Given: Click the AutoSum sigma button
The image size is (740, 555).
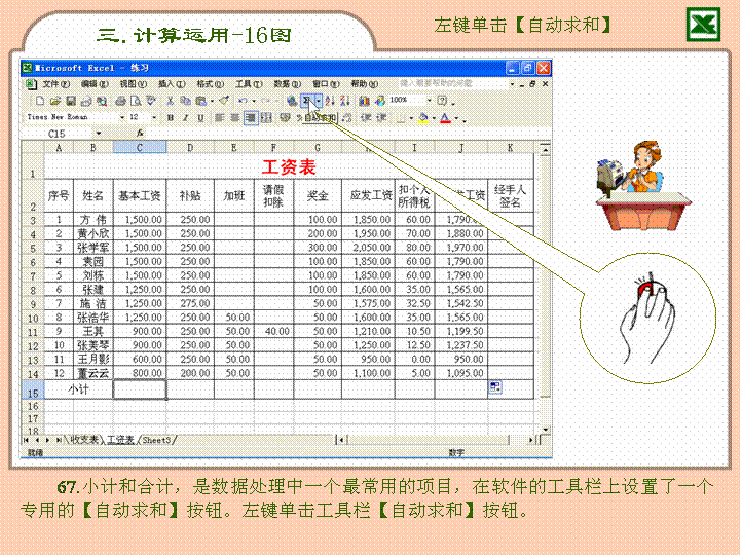Looking at the screenshot, I should coord(307,101).
